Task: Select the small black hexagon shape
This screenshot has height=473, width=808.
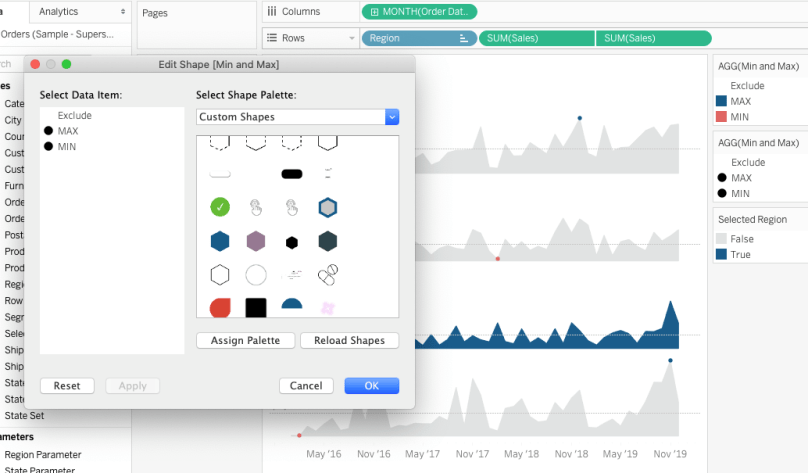Action: point(292,242)
